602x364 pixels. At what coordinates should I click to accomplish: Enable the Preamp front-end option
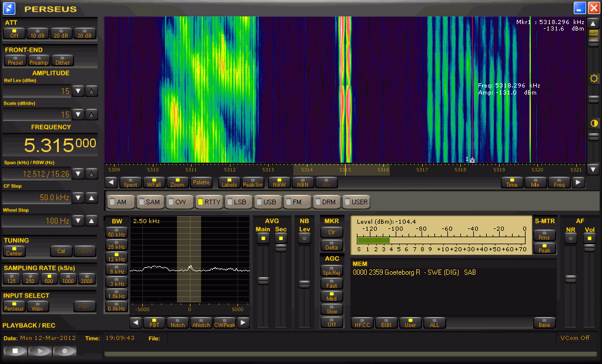pos(39,60)
